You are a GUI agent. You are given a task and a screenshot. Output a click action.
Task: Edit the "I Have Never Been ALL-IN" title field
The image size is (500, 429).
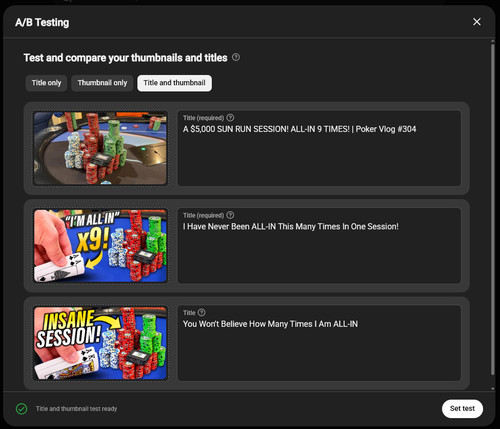pos(319,246)
